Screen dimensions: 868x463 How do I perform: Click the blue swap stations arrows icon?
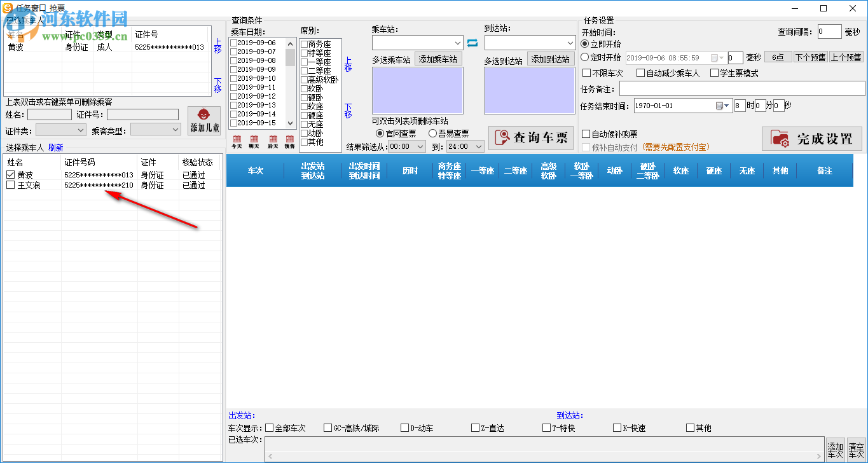pos(472,43)
